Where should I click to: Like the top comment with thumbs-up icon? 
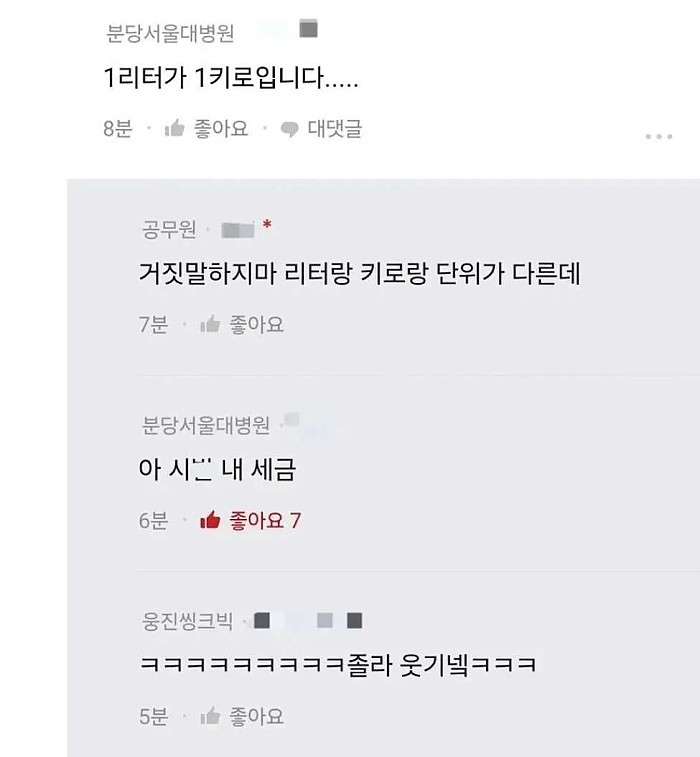coord(175,128)
